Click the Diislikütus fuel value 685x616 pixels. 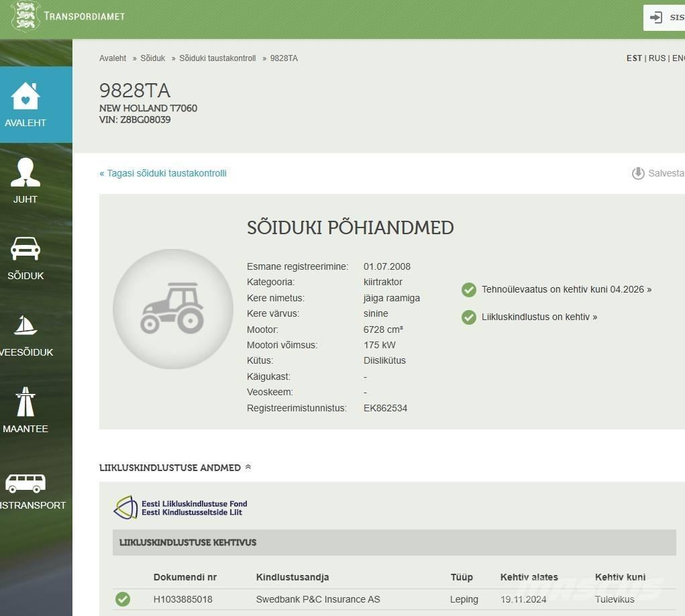(384, 361)
